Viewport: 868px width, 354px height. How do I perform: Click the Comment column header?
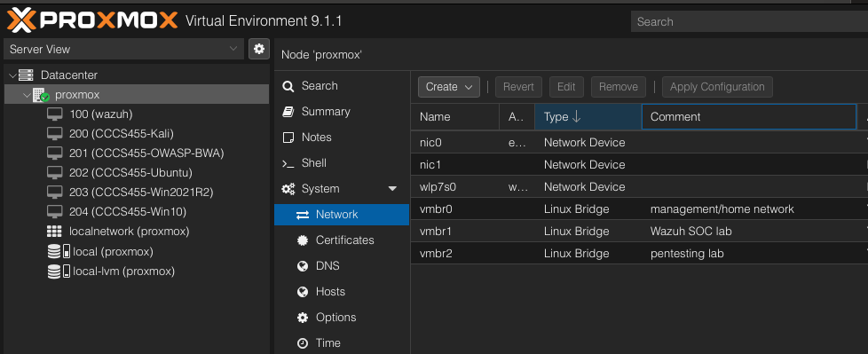[x=749, y=117]
